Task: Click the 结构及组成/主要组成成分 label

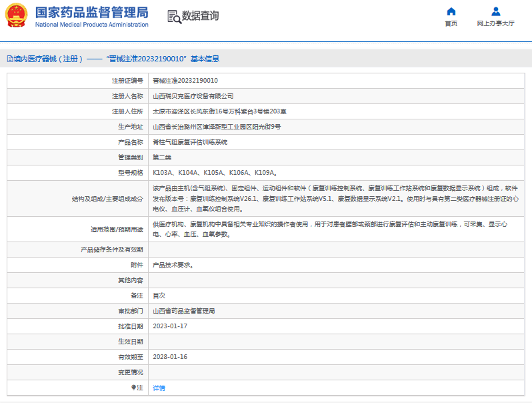Action: coord(107,199)
